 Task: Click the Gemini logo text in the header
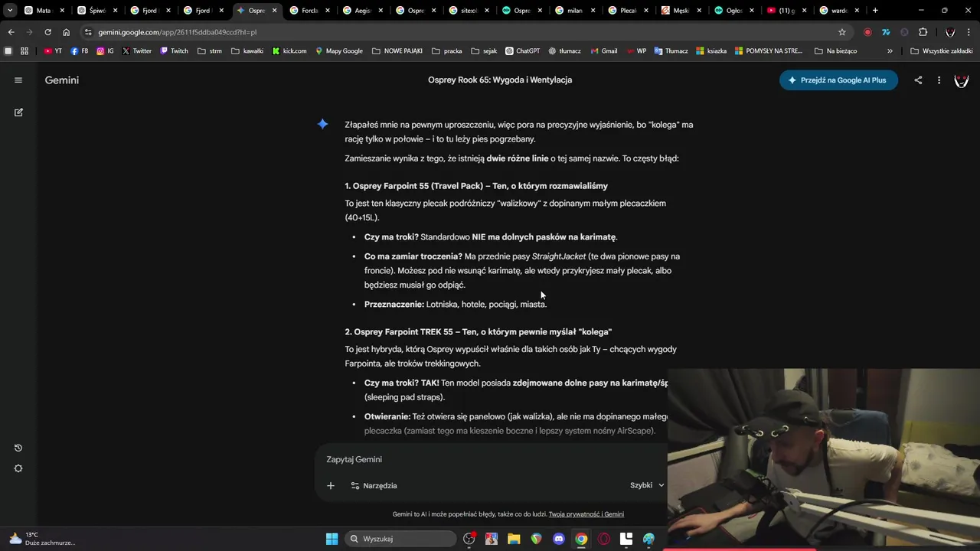coord(62,80)
